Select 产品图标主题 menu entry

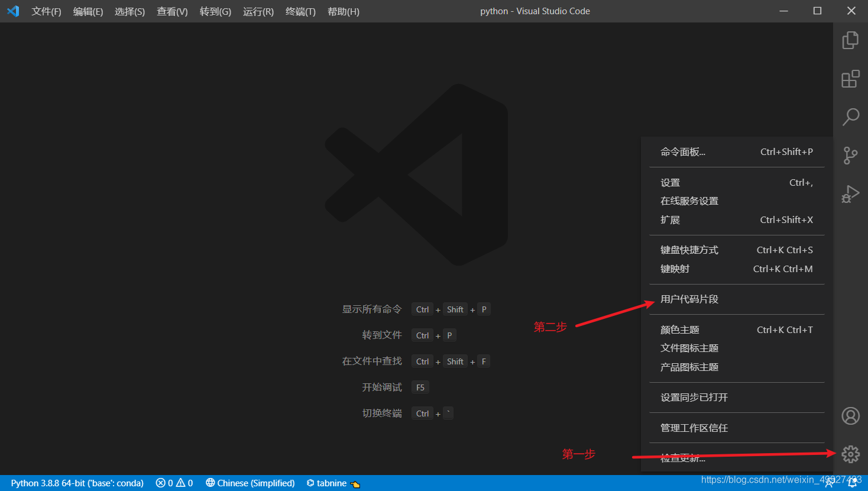(737, 367)
